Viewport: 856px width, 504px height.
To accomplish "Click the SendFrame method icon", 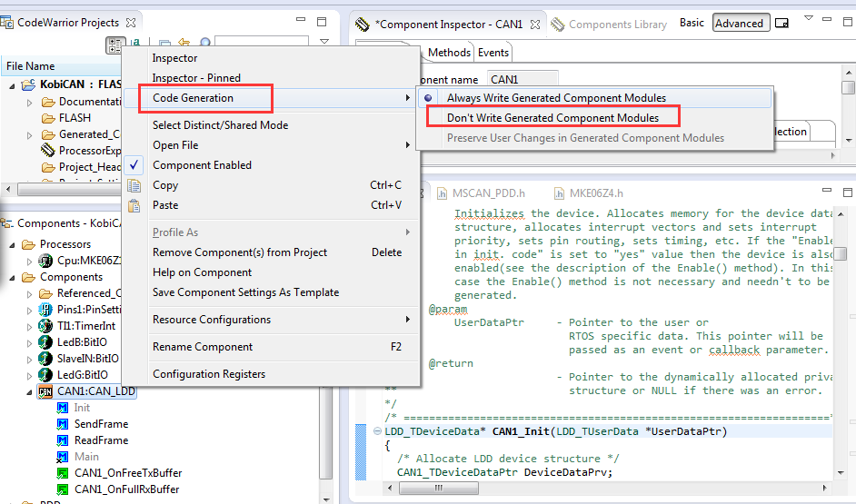I will (63, 424).
